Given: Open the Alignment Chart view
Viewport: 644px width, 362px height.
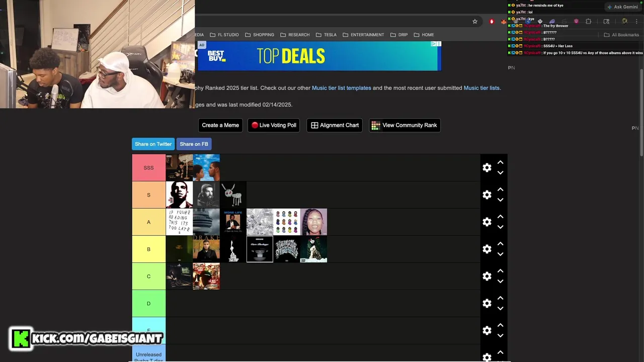Looking at the screenshot, I should (335, 125).
